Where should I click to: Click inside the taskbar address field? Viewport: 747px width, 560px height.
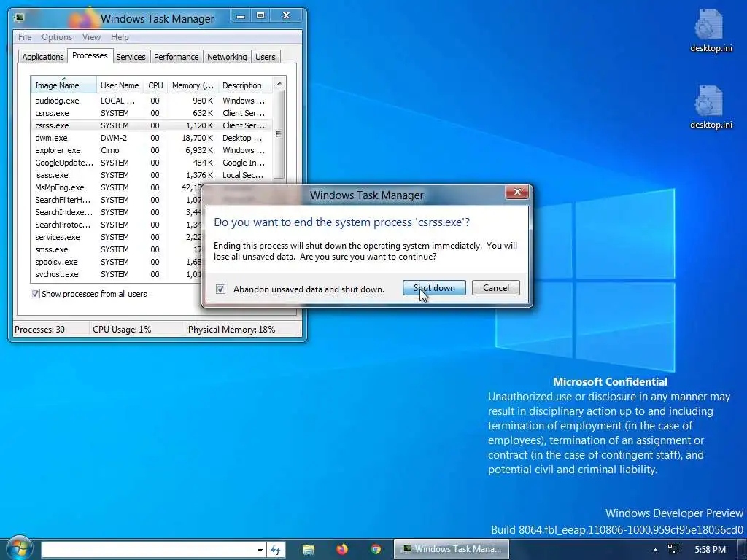(149, 550)
